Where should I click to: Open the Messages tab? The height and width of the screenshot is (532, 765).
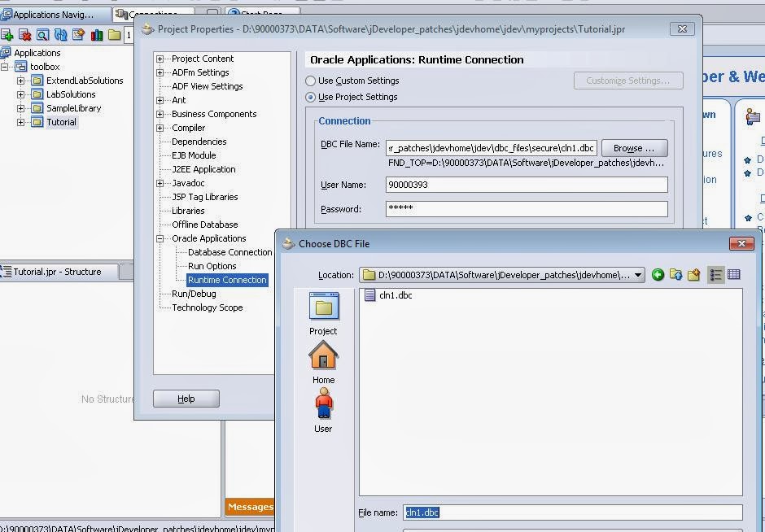[250, 507]
